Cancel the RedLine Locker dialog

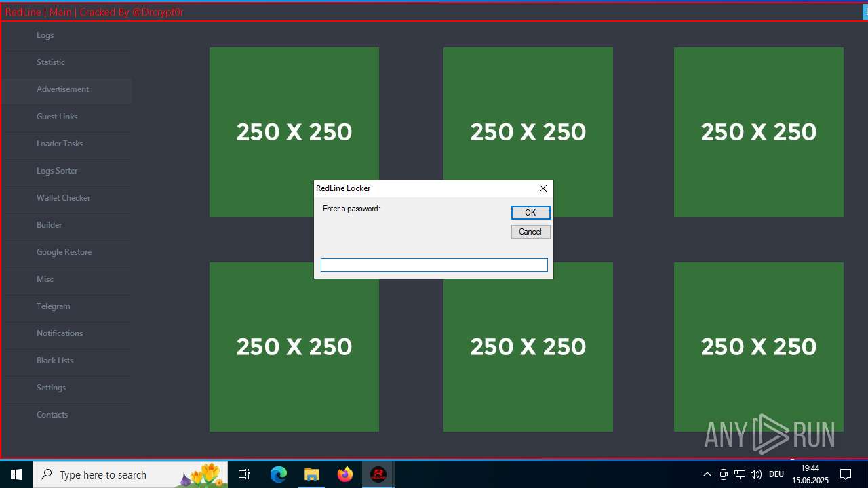click(x=530, y=232)
